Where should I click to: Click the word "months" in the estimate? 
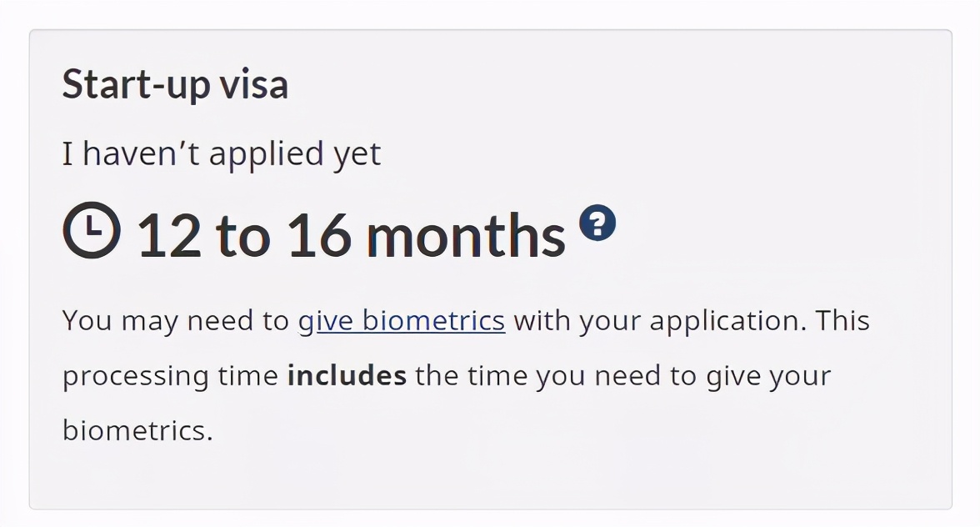[x=466, y=236]
